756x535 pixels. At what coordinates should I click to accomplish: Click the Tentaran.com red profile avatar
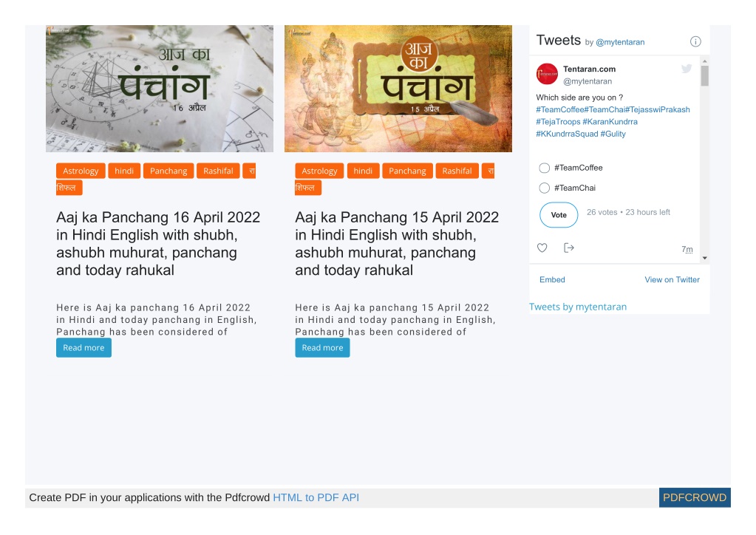(x=547, y=74)
